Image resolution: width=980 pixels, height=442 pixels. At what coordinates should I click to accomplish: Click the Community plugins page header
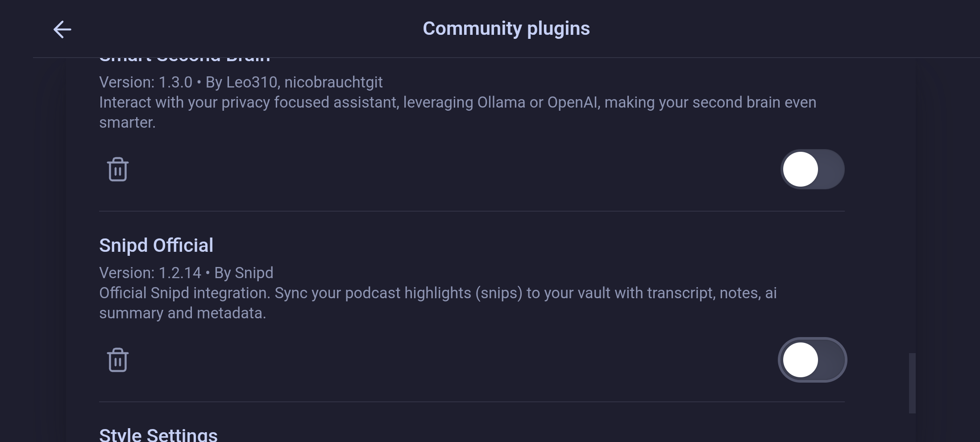[x=506, y=29]
